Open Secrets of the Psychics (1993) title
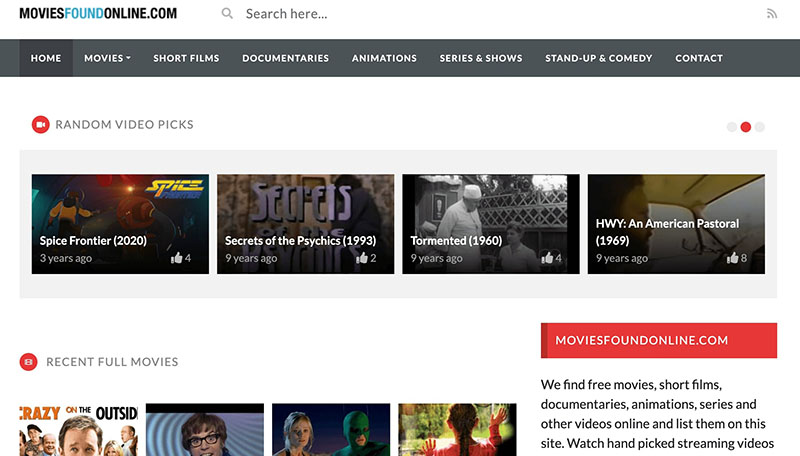 click(x=301, y=240)
